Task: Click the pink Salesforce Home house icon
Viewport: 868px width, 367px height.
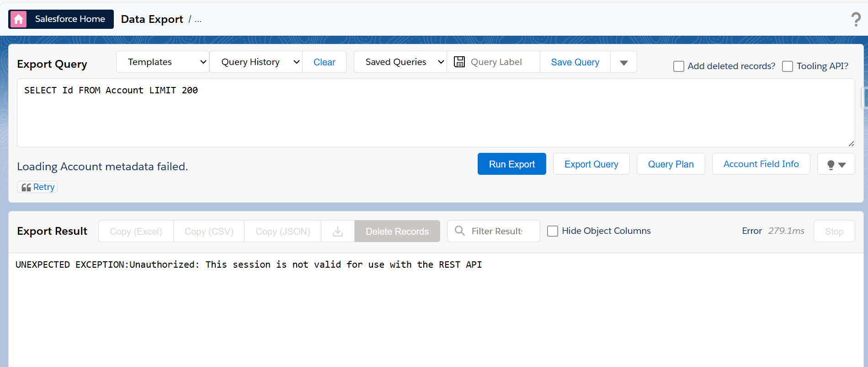Action: tap(18, 19)
